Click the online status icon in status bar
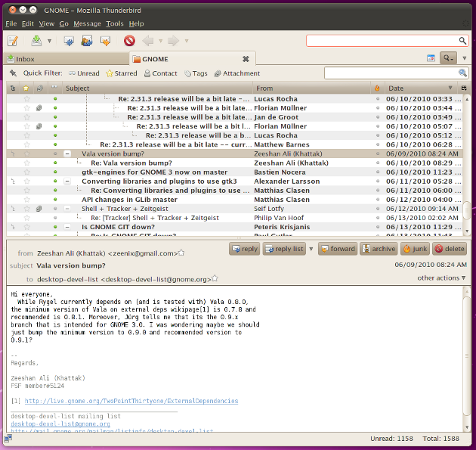Viewport: 476px width, 450px height. (x=8, y=438)
